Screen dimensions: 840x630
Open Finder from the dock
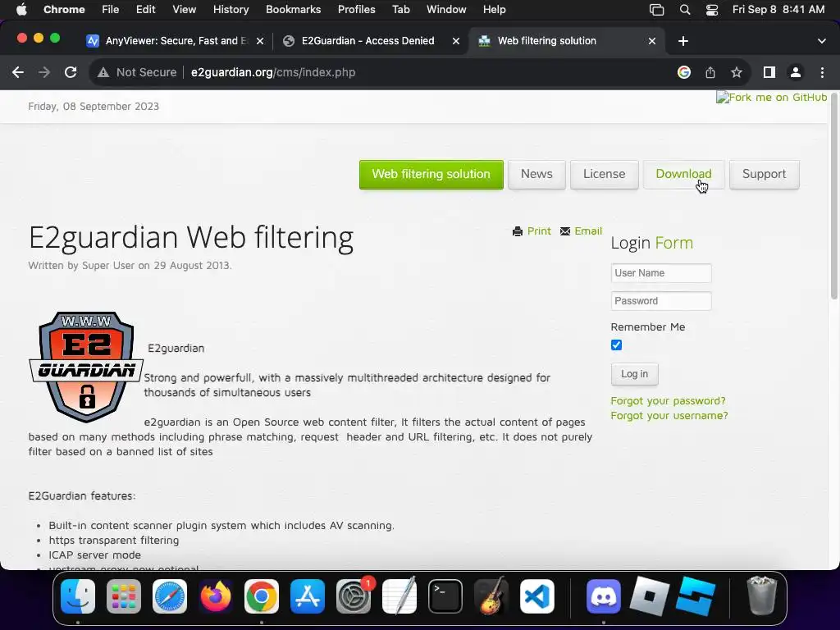point(78,596)
